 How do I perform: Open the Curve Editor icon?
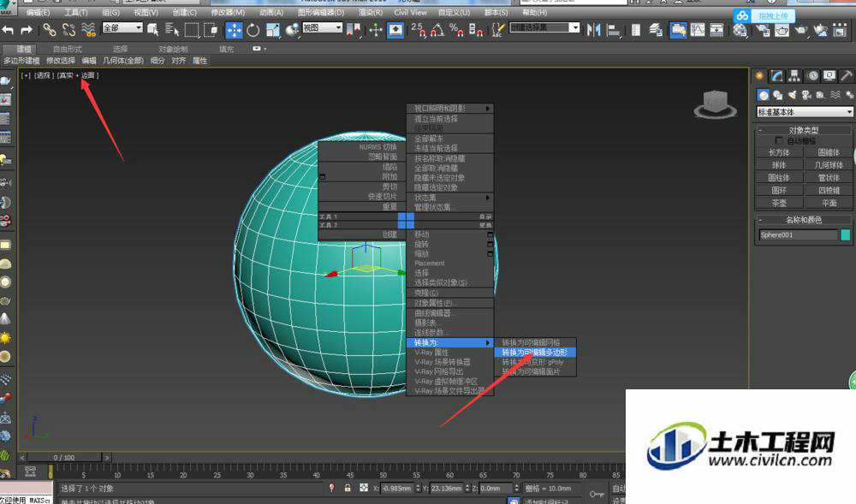coord(697,30)
